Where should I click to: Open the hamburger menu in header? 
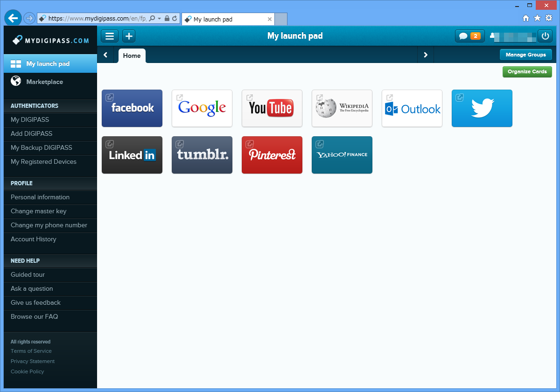click(110, 36)
